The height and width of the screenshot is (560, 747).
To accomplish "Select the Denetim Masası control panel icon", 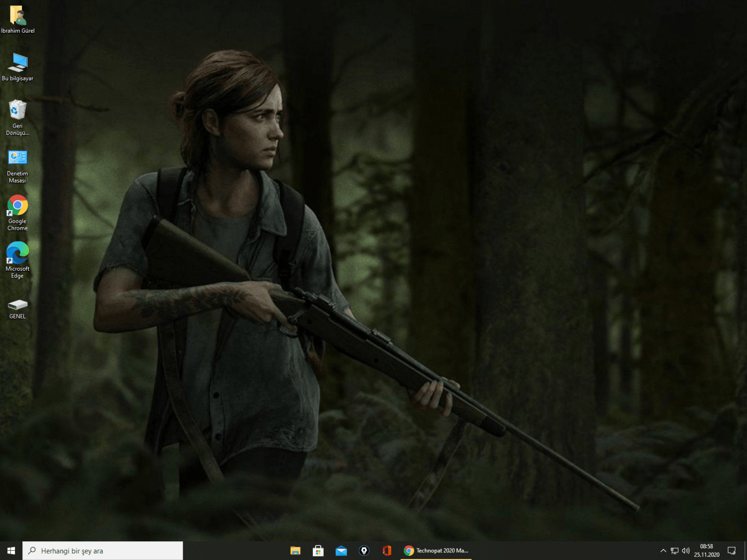I will (x=18, y=166).
